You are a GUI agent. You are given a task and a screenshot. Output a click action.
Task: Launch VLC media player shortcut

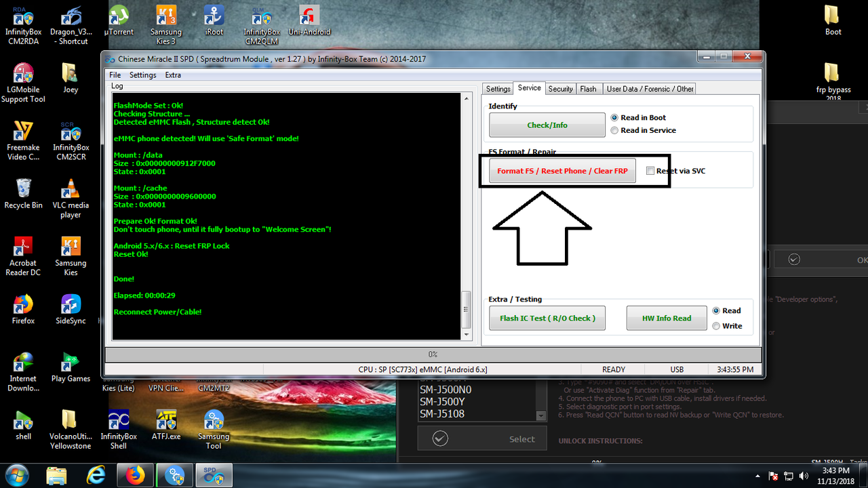(x=71, y=199)
